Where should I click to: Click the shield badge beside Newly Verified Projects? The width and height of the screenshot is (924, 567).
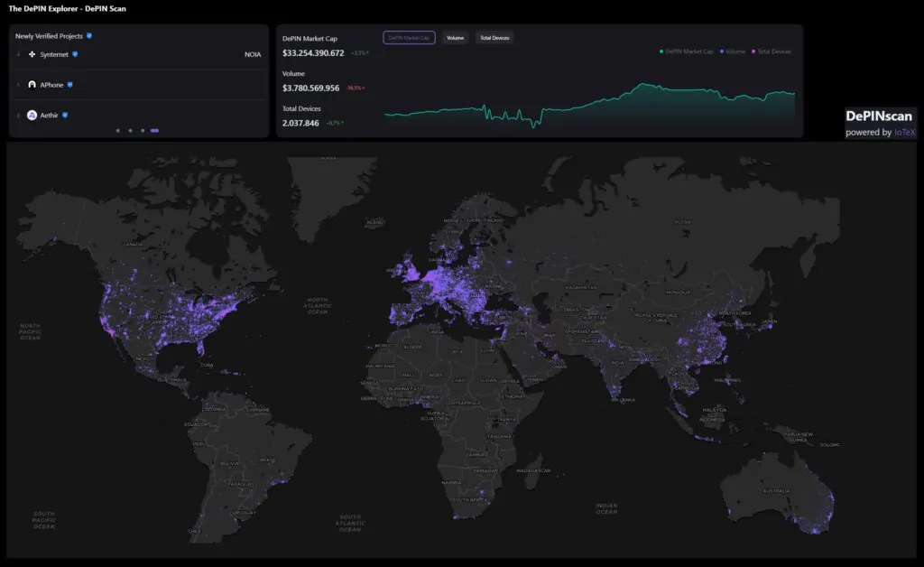tap(88, 36)
